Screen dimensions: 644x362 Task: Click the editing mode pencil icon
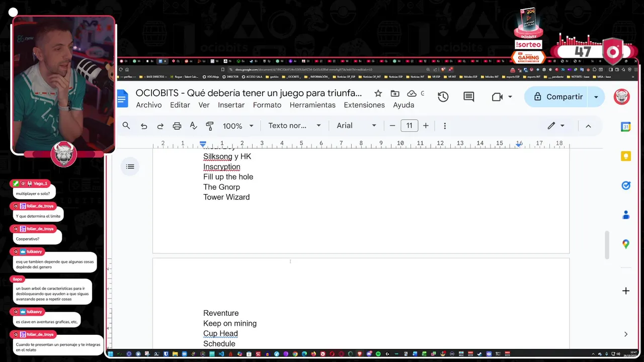551,126
